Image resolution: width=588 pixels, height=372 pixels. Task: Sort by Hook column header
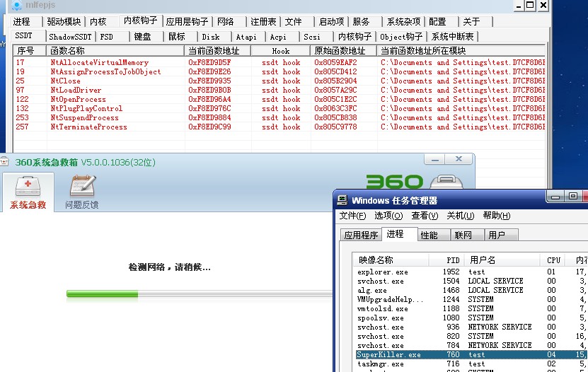pyautogui.click(x=280, y=51)
